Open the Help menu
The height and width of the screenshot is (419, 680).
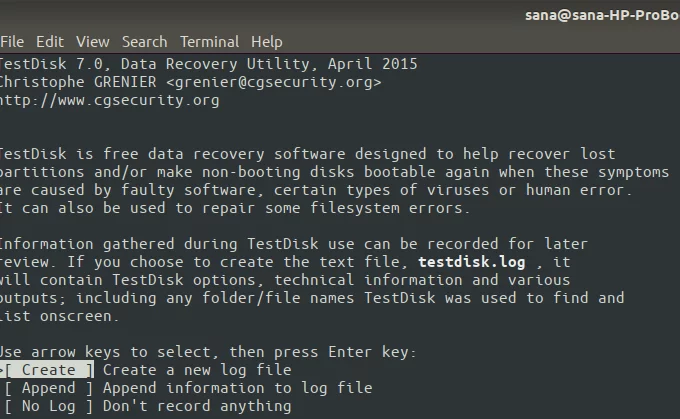coord(267,42)
